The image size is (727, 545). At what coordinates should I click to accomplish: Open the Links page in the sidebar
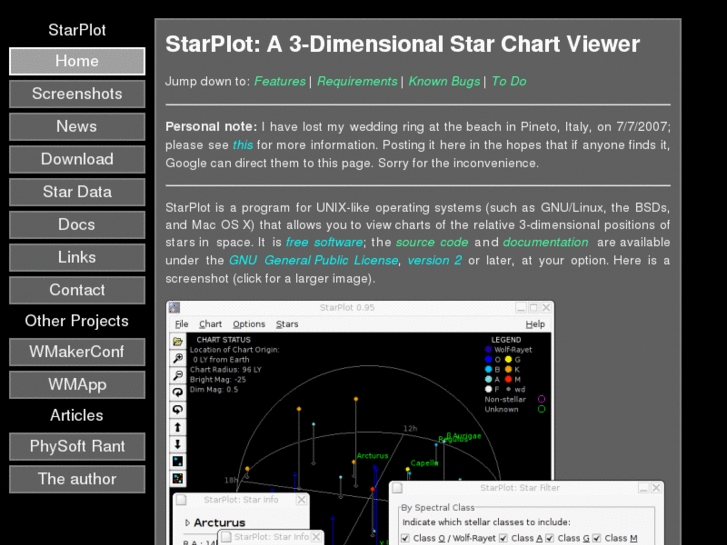tap(77, 257)
